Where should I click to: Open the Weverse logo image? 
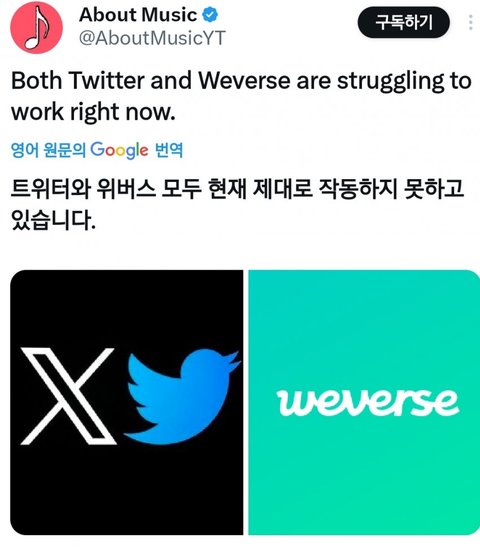coord(364,402)
